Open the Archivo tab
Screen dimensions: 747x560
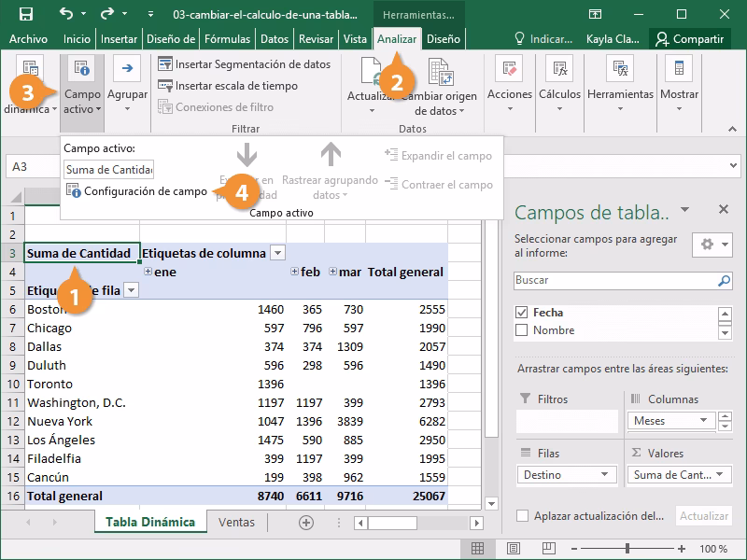[28, 39]
